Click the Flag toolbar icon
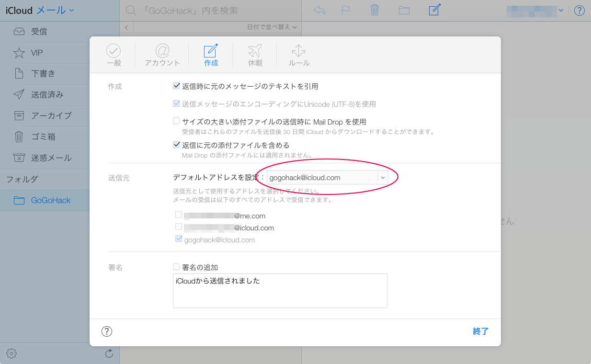Screen dimensions: 591x364 (x=346, y=10)
